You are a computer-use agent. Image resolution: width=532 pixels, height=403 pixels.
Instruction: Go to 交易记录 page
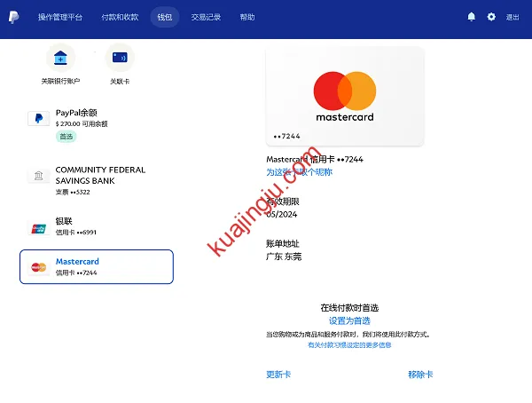[207, 17]
